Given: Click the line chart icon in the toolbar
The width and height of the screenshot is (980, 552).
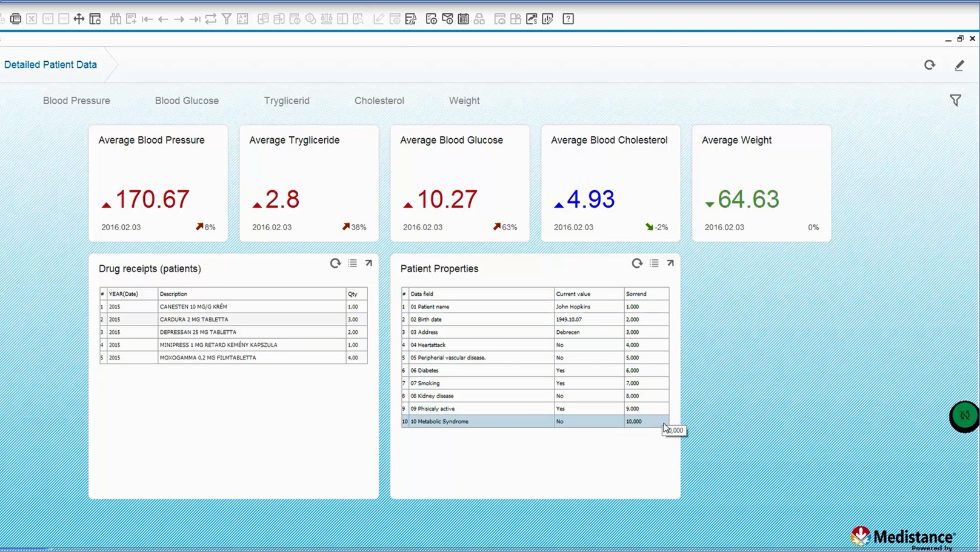Looking at the screenshot, I should [x=532, y=19].
